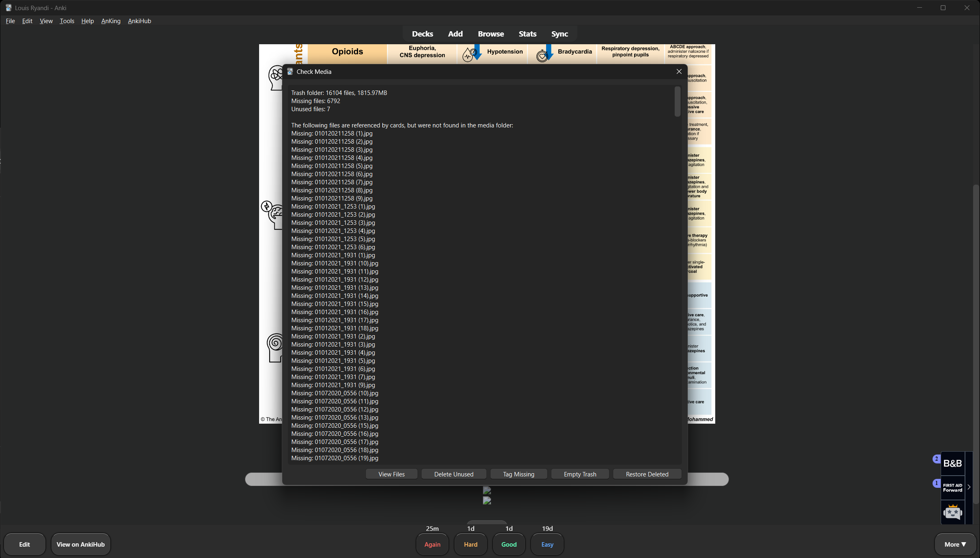The width and height of the screenshot is (980, 558).
Task: Open the First Aid Forward resource
Action: pyautogui.click(x=952, y=487)
